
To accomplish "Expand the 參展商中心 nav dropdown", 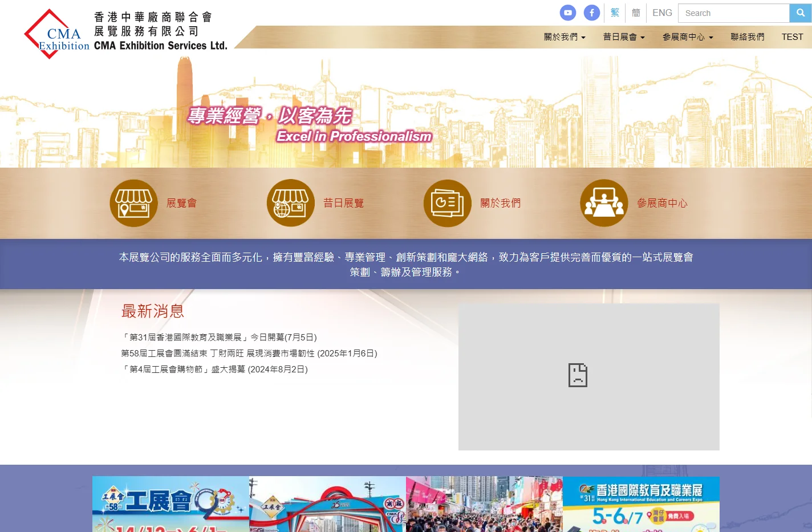I will coord(688,37).
